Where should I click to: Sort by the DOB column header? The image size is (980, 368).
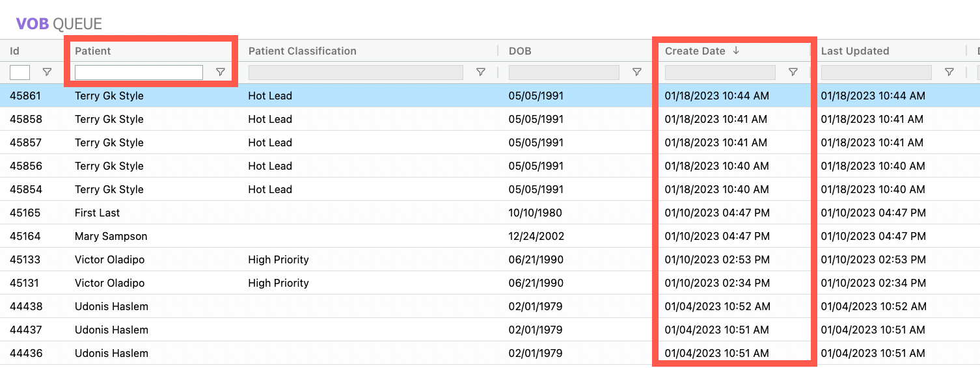pyautogui.click(x=520, y=51)
